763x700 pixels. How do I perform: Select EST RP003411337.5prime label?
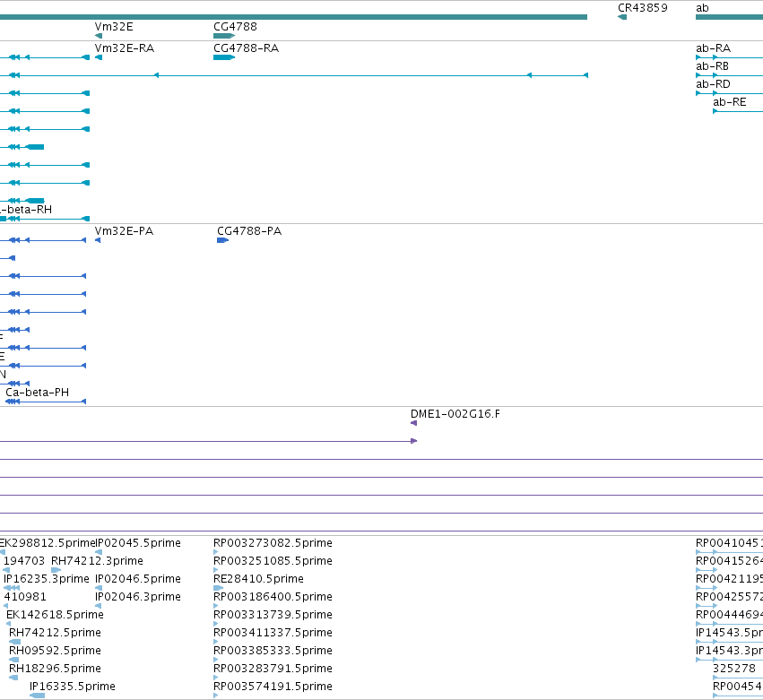(x=273, y=633)
